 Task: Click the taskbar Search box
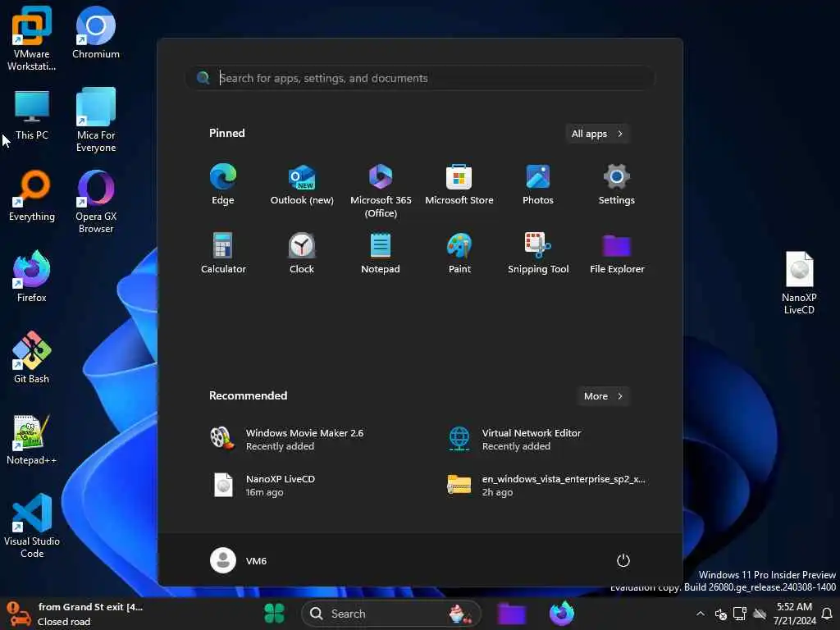pyautogui.click(x=391, y=614)
